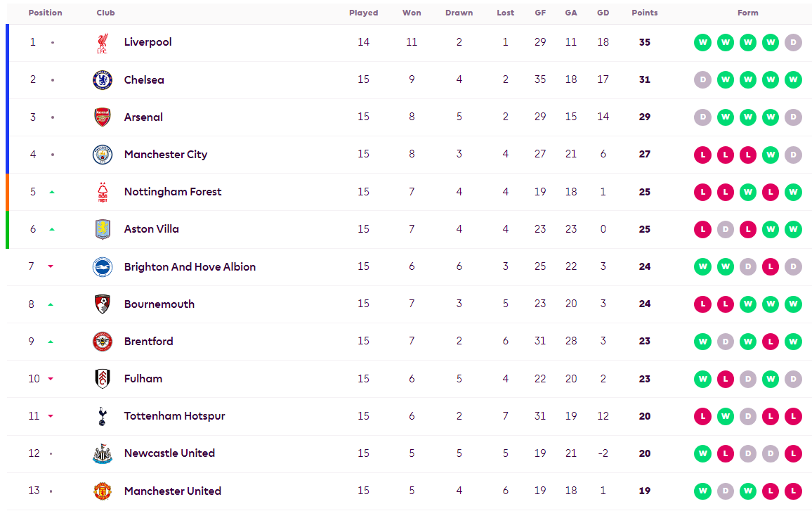
Task: Sort table by Points column header
Action: 644,13
